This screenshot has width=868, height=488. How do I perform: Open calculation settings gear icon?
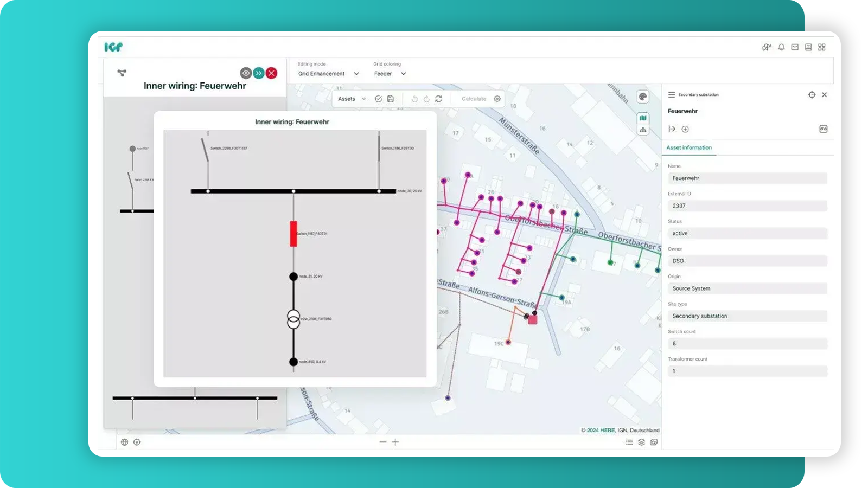point(497,99)
